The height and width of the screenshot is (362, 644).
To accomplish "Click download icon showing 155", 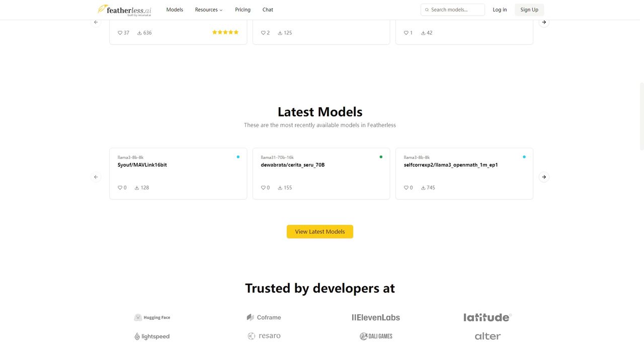I will tap(280, 188).
